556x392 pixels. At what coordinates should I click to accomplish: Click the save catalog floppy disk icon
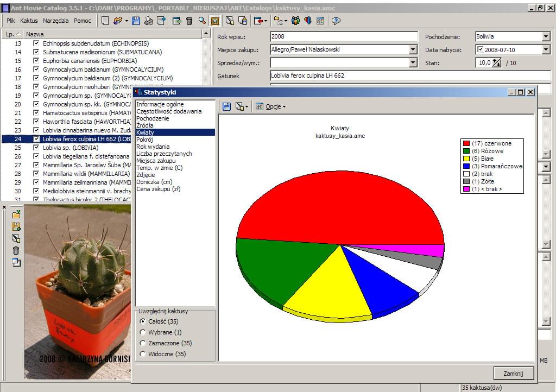point(136,21)
